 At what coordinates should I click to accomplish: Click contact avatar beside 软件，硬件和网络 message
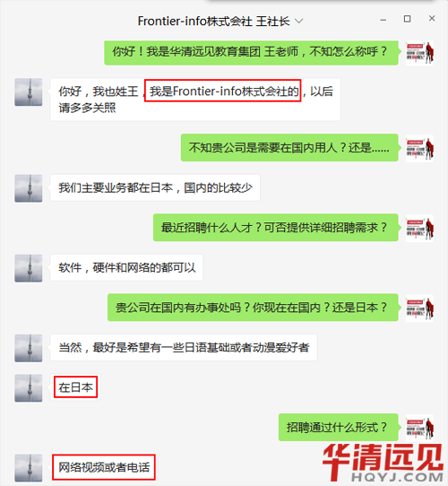click(29, 268)
